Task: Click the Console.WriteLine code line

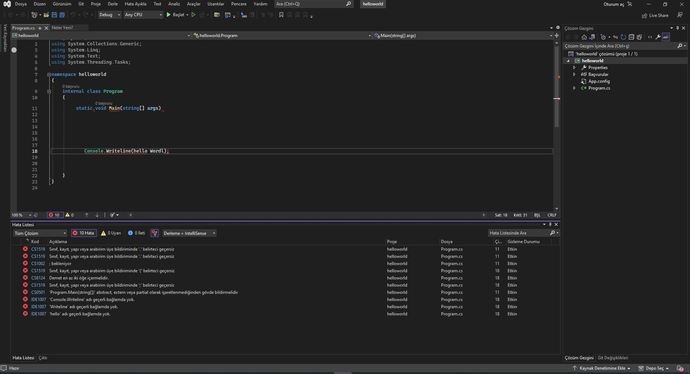Action: (x=126, y=151)
